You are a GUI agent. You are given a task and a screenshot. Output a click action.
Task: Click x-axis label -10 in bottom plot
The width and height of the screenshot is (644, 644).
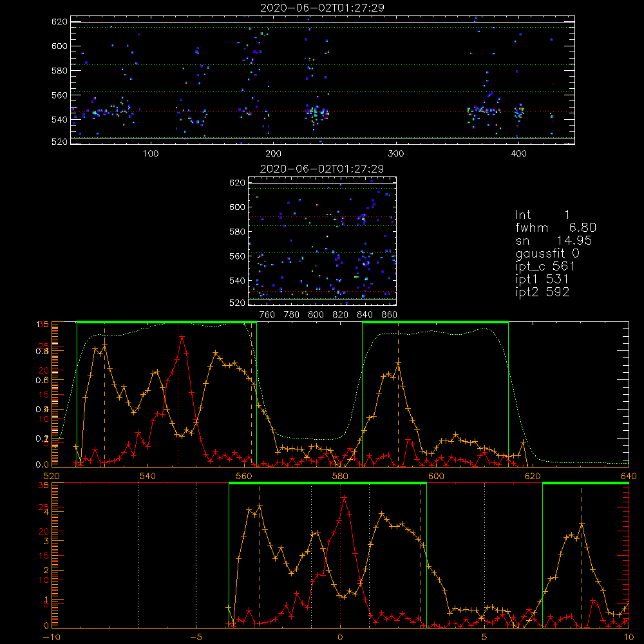click(52, 637)
